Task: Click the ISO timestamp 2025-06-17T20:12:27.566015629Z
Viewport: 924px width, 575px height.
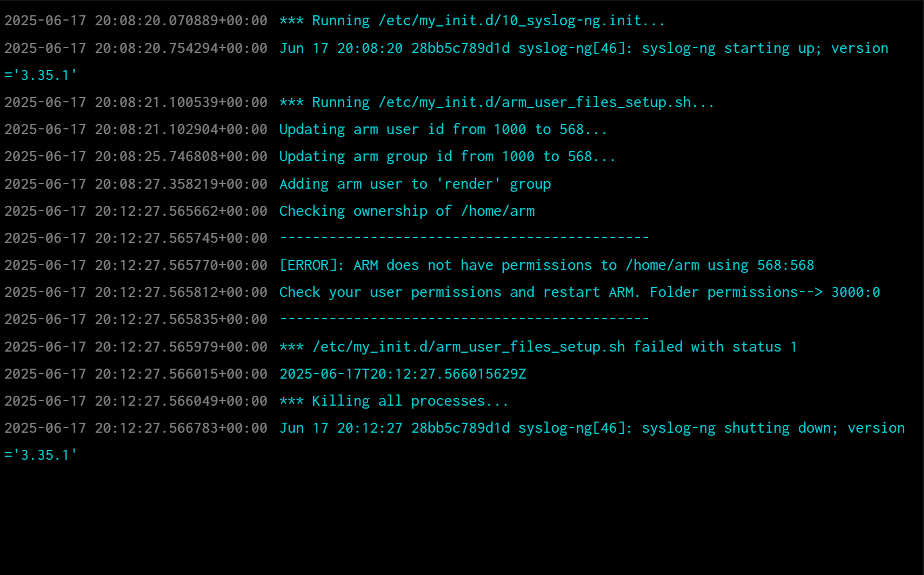Action: pyautogui.click(x=403, y=374)
